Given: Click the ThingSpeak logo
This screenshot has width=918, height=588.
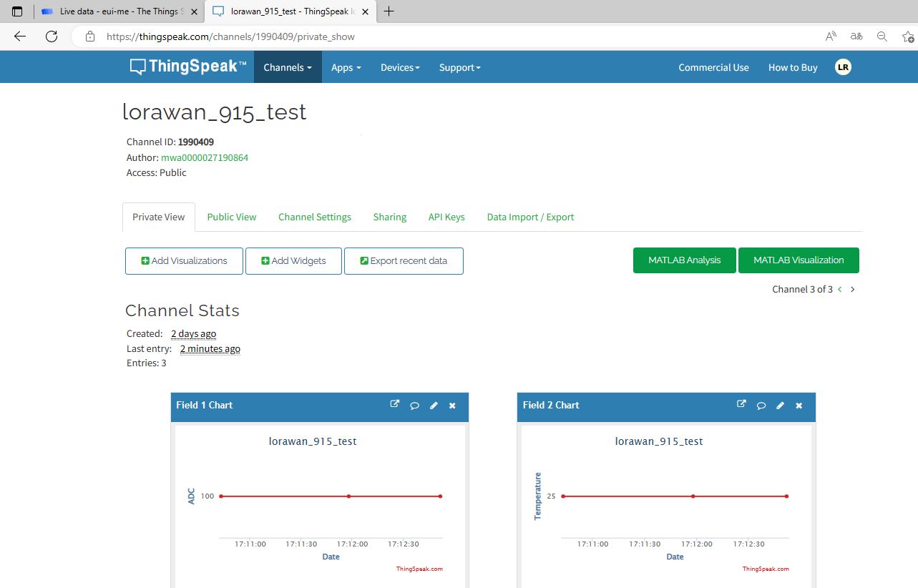Looking at the screenshot, I should click(187, 67).
